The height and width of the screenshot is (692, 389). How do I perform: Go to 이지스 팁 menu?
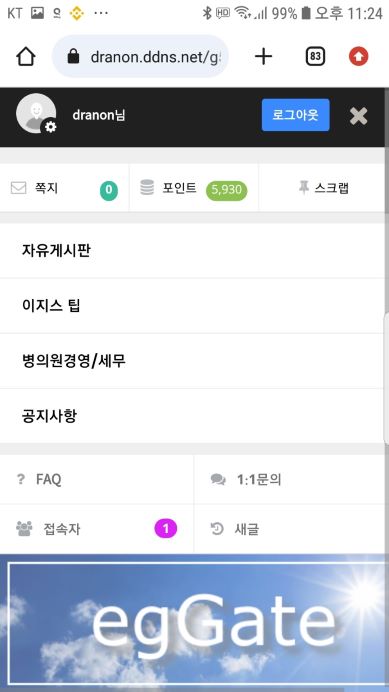[x=192, y=306]
